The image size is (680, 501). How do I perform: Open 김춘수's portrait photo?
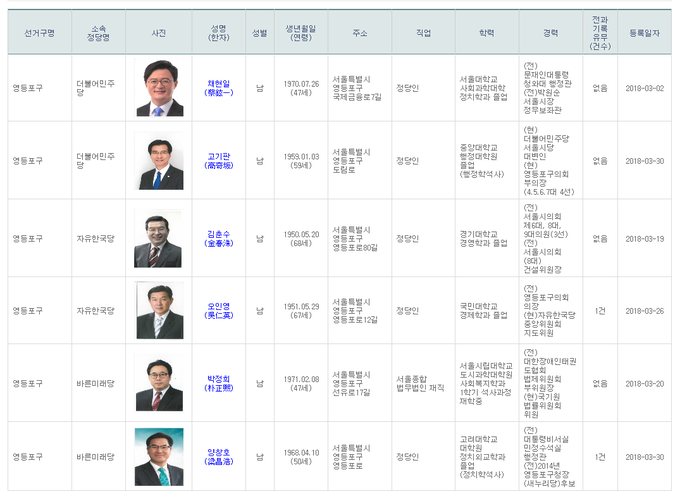click(x=160, y=239)
